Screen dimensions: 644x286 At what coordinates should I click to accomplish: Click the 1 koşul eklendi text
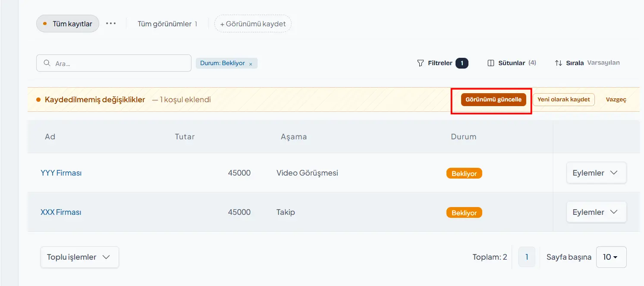[x=185, y=100]
